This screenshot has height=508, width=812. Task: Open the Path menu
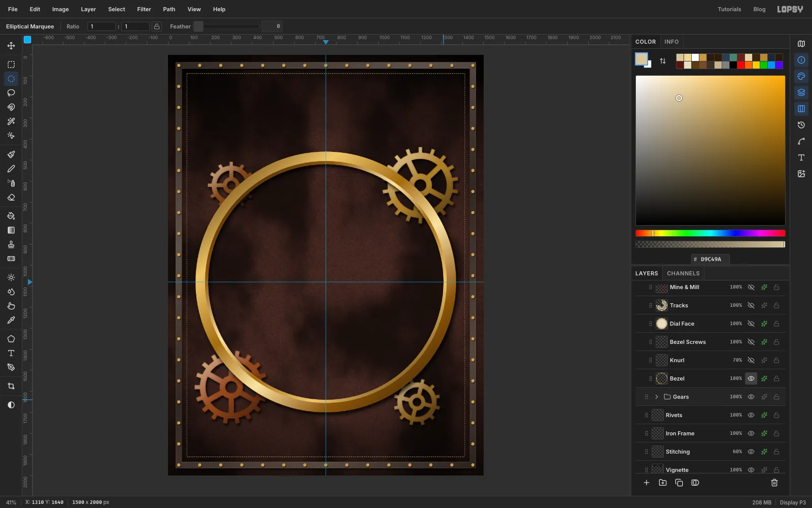[169, 9]
